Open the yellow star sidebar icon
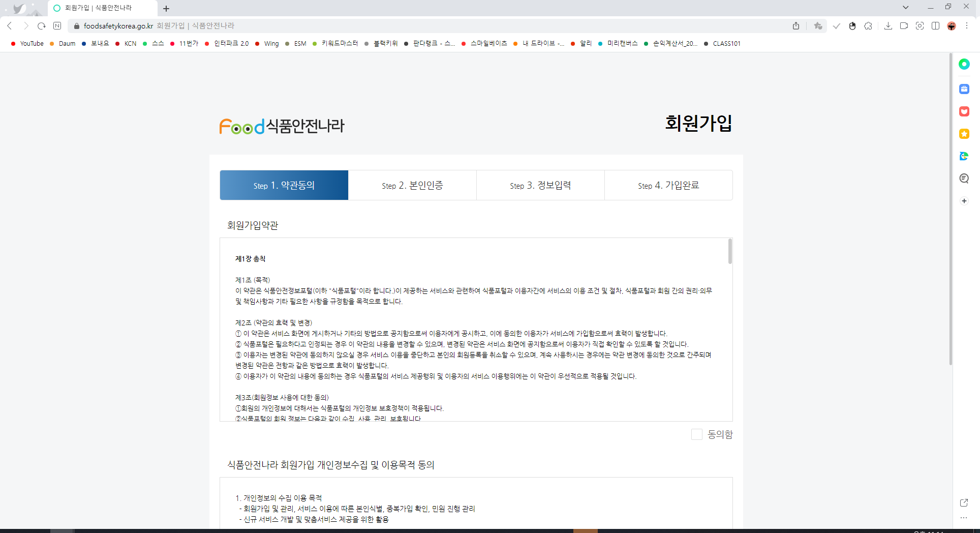Image resolution: width=980 pixels, height=533 pixels. [x=964, y=134]
